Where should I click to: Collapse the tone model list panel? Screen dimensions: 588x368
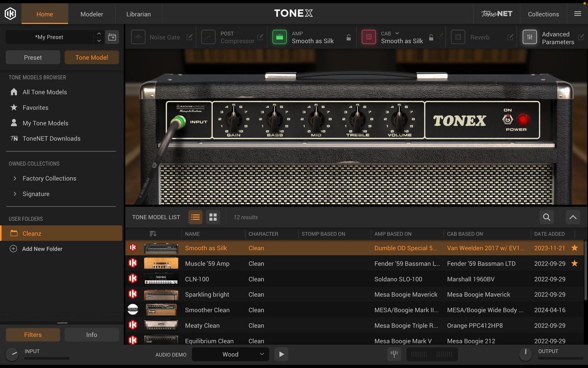[573, 217]
